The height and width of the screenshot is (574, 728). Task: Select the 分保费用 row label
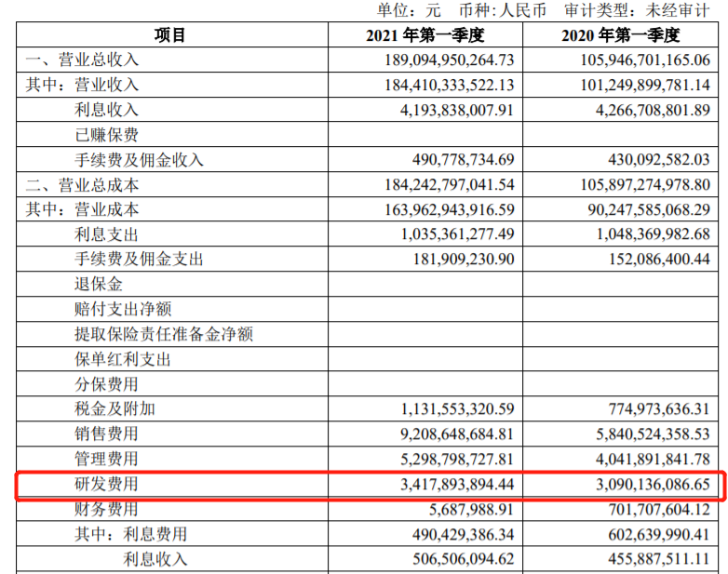tap(106, 384)
